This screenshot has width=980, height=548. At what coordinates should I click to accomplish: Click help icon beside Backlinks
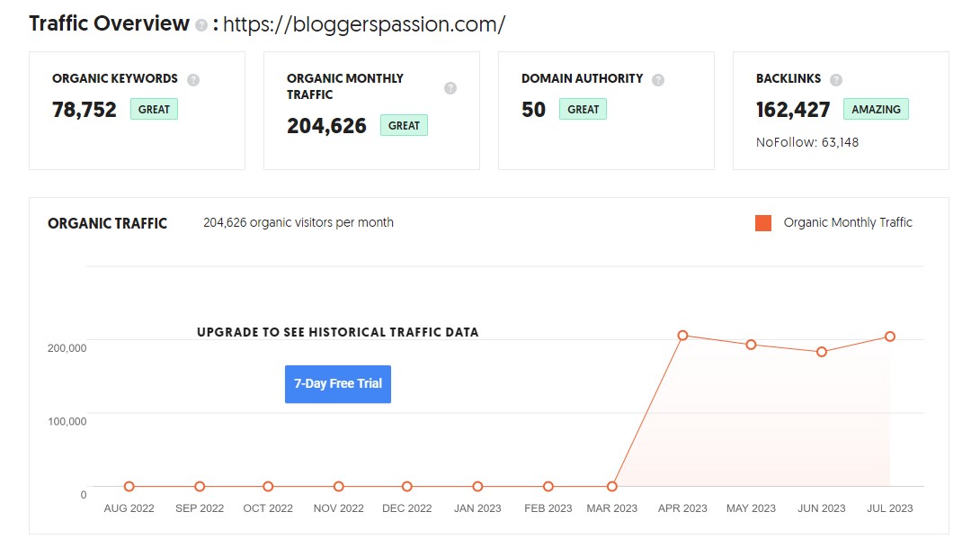pos(835,79)
